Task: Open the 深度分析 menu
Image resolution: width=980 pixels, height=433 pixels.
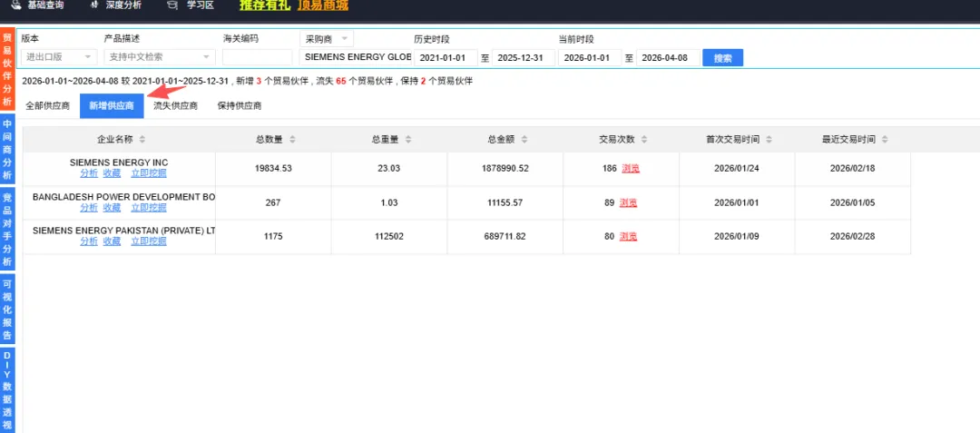Action: pos(123,5)
